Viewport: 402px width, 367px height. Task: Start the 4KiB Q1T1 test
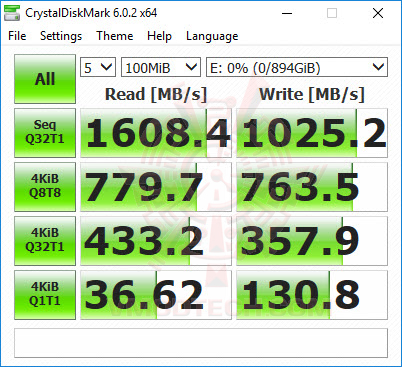tap(45, 295)
